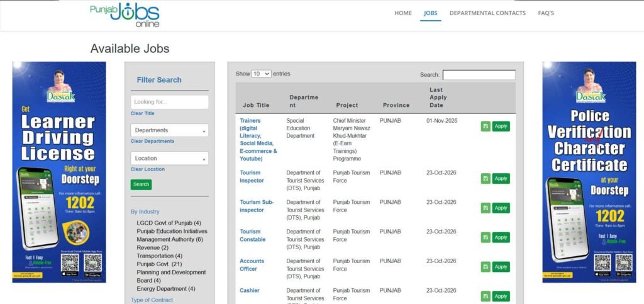Viewport: 644px width, 304px height.
Task: Save the Trainers (digital Literacy) job
Action: pos(486,126)
